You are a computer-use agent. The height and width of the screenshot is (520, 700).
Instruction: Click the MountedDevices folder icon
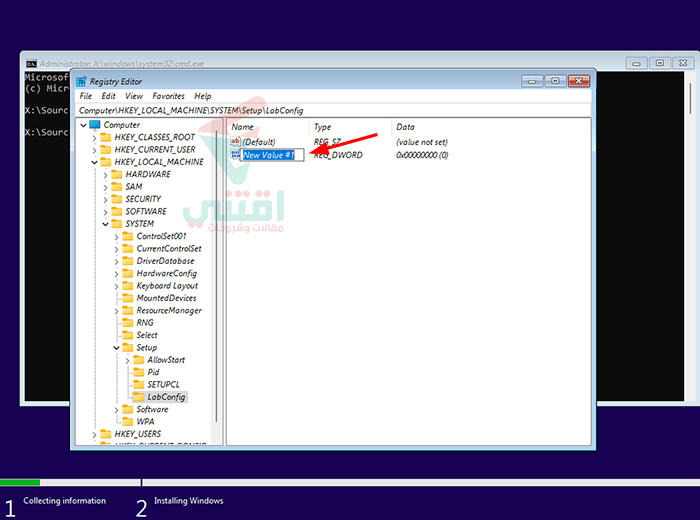click(128, 298)
